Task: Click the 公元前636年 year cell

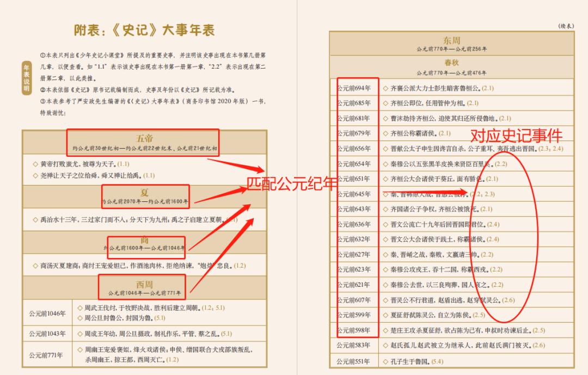Action: tap(354, 224)
